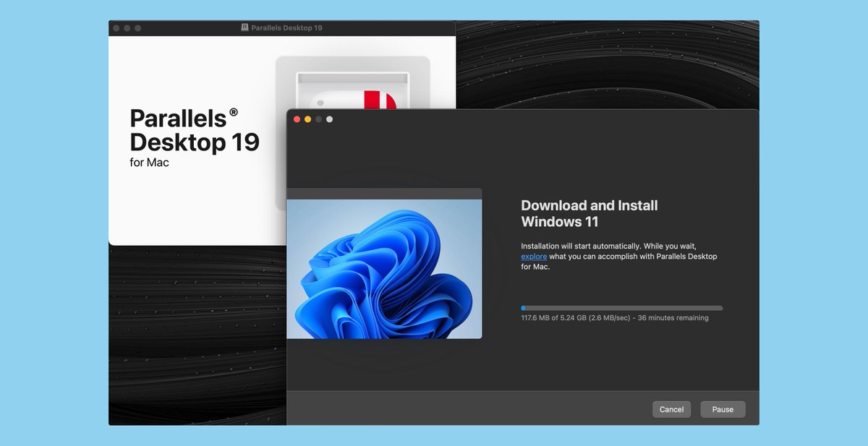868x446 pixels.
Task: Minimize the installer window with yellow button
Action: pyautogui.click(x=307, y=119)
